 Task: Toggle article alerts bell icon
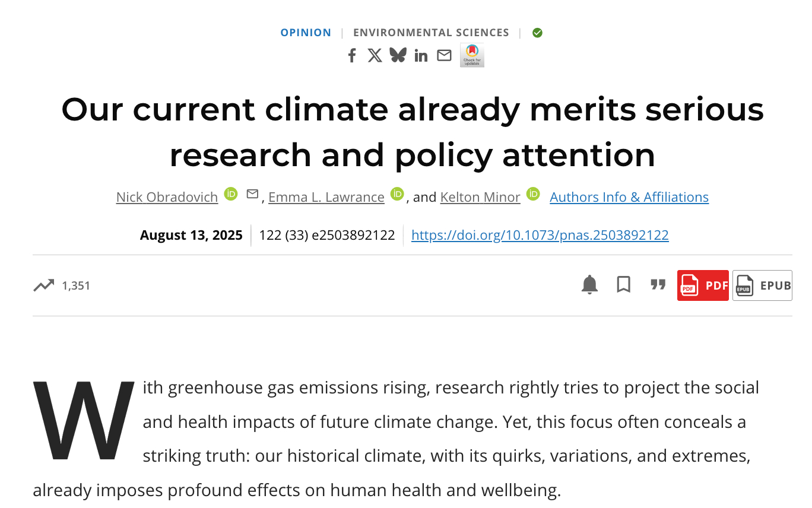pyautogui.click(x=589, y=285)
